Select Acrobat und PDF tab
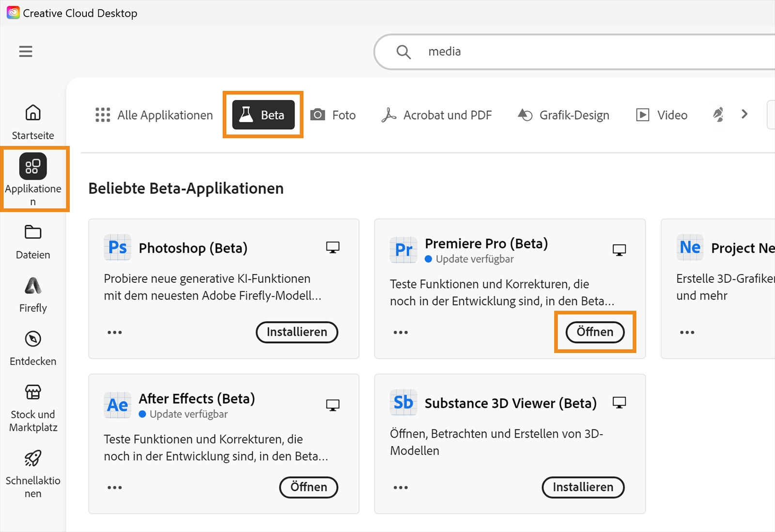 pos(436,115)
